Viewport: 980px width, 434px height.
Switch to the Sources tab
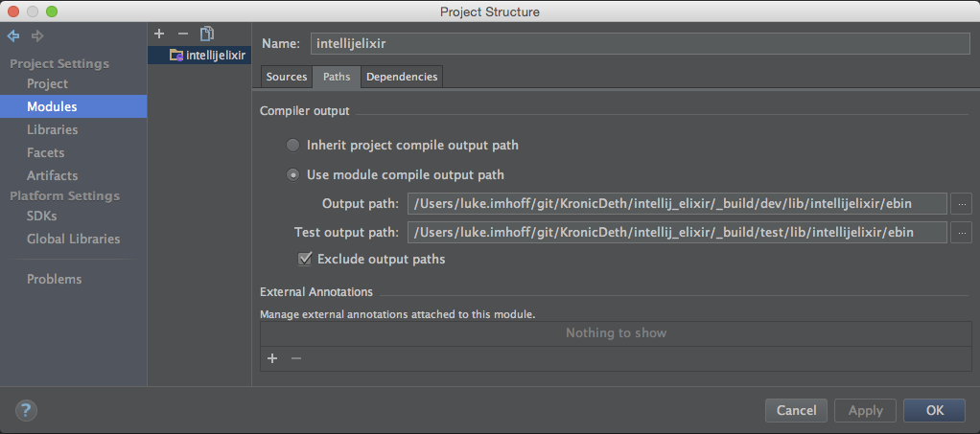(287, 77)
